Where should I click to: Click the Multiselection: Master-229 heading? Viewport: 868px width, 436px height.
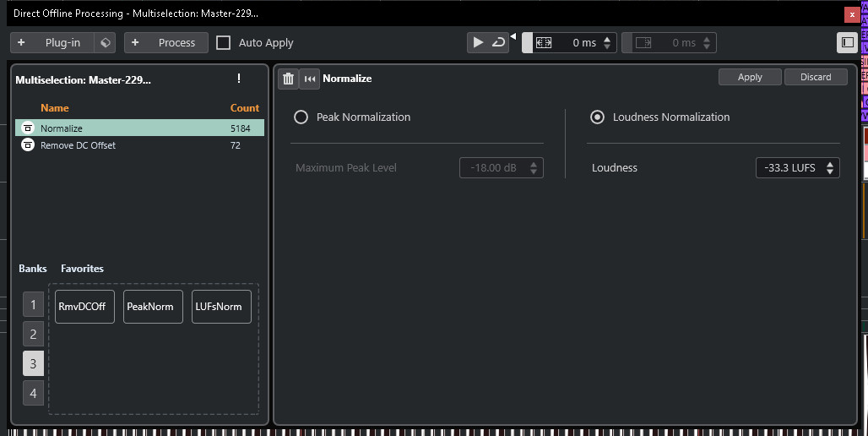point(83,79)
